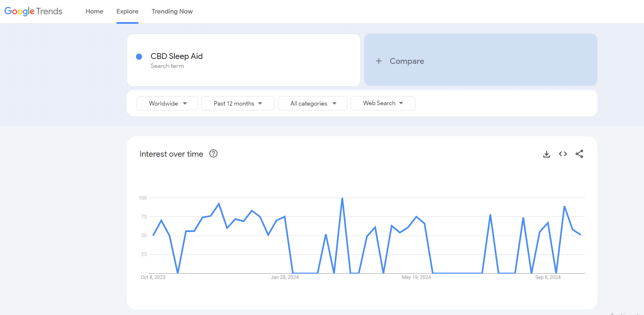
Task: Open the embed code icon
Action: coord(563,154)
